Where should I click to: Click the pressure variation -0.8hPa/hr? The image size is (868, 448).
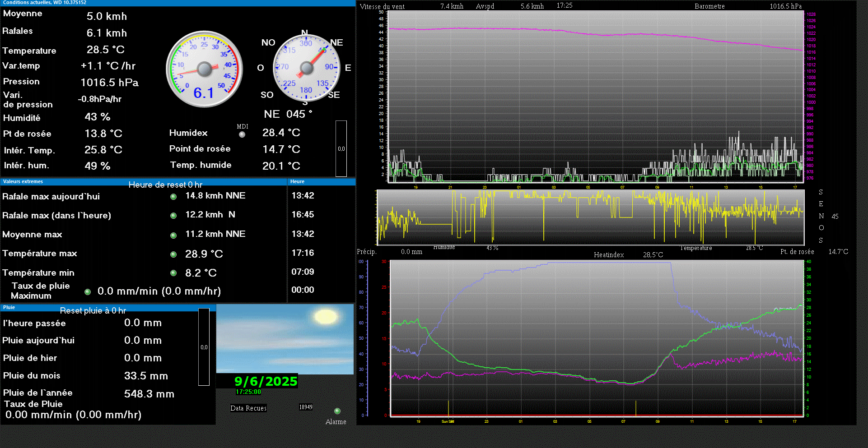[100, 99]
